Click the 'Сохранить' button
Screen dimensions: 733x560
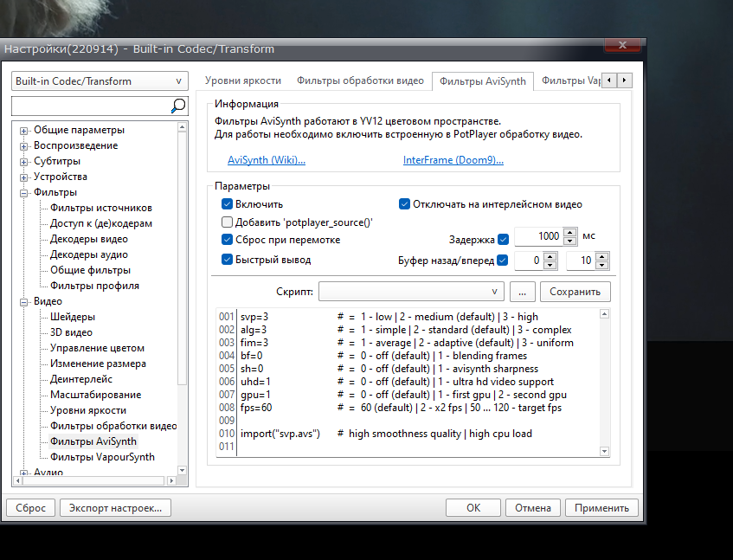point(575,291)
